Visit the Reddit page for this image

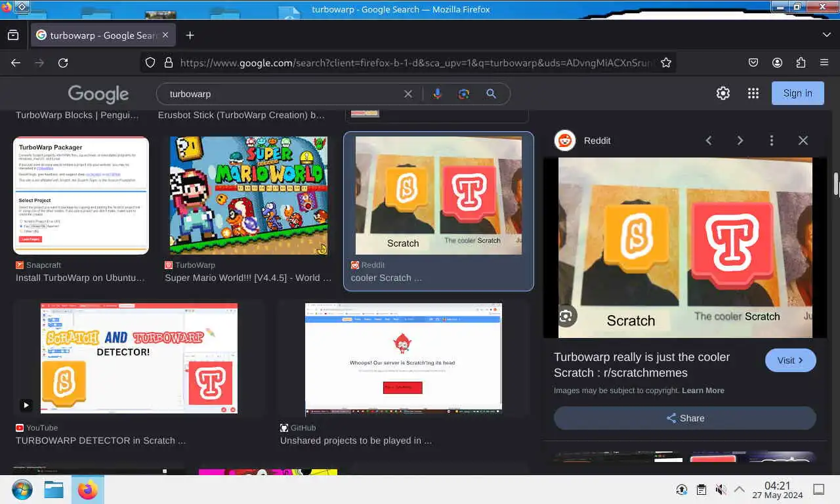point(791,360)
